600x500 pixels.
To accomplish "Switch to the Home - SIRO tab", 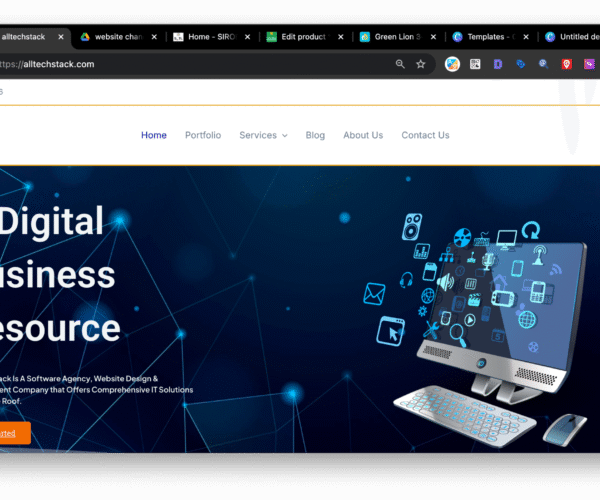I will (x=212, y=37).
